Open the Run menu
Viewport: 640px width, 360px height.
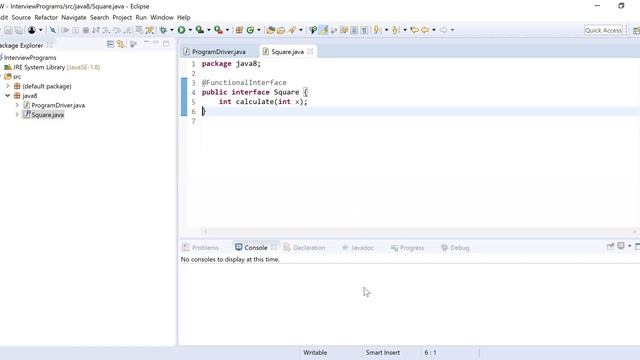141,18
